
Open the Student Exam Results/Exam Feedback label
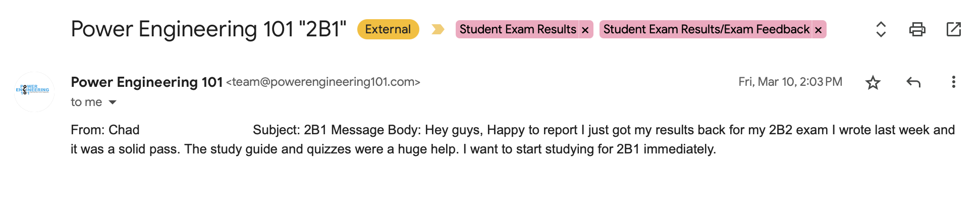tap(705, 29)
